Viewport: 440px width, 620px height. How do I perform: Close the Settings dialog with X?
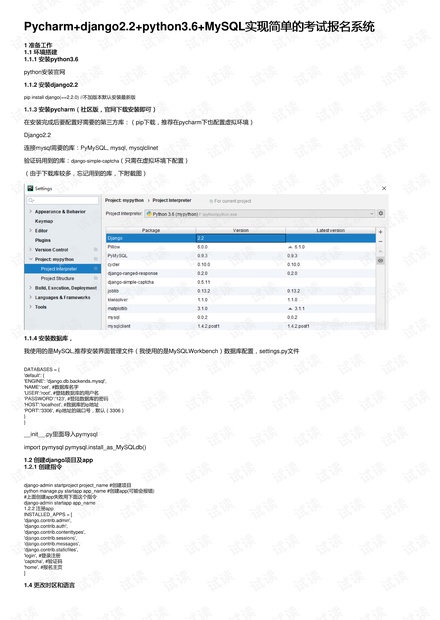click(x=384, y=189)
